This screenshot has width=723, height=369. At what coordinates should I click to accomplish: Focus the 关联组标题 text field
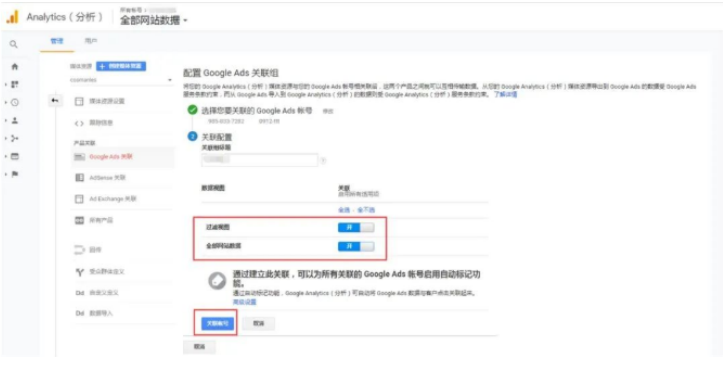tap(260, 160)
